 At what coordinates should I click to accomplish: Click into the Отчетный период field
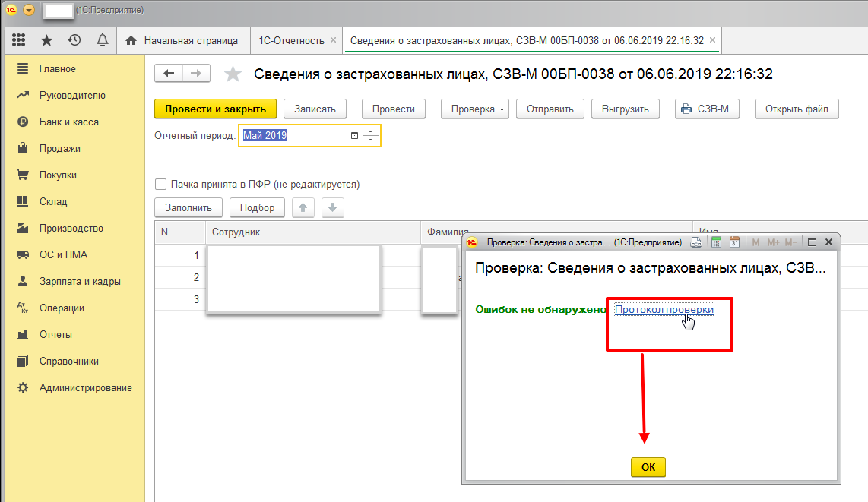coord(293,136)
